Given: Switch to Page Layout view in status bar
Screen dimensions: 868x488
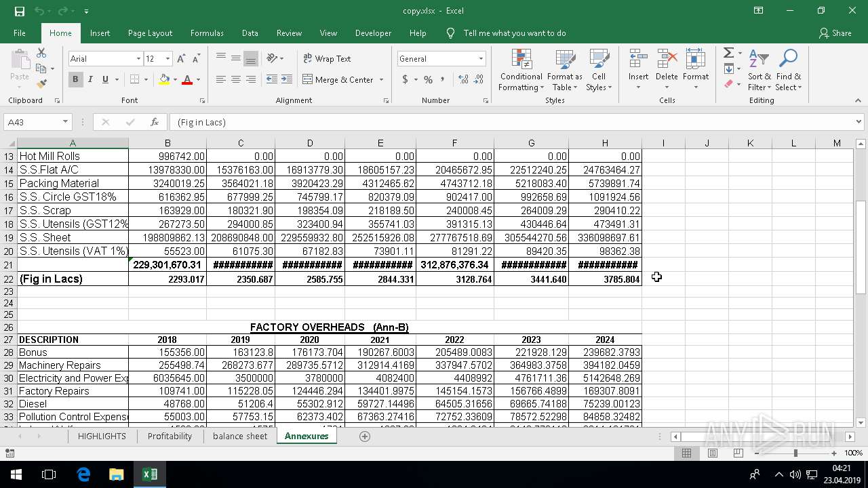Looking at the screenshot, I should pyautogui.click(x=713, y=453).
